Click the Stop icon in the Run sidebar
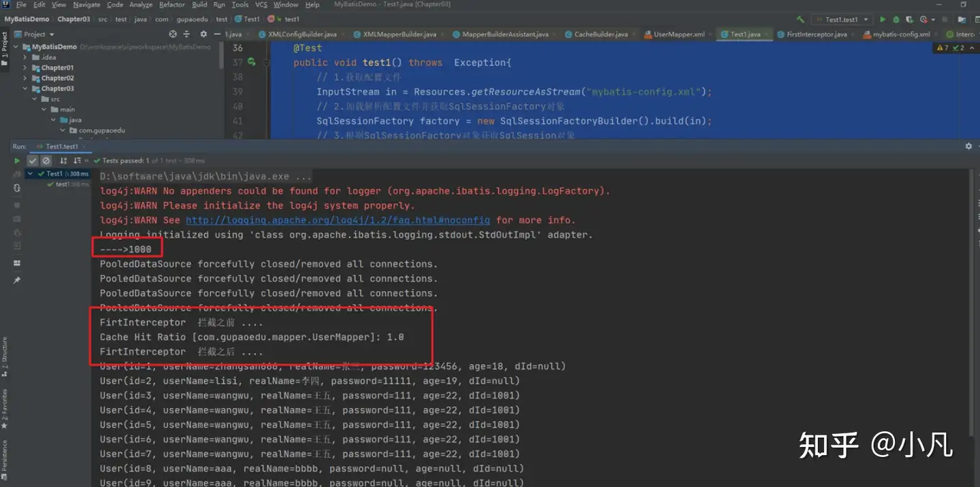The height and width of the screenshot is (487, 980). 17,205
